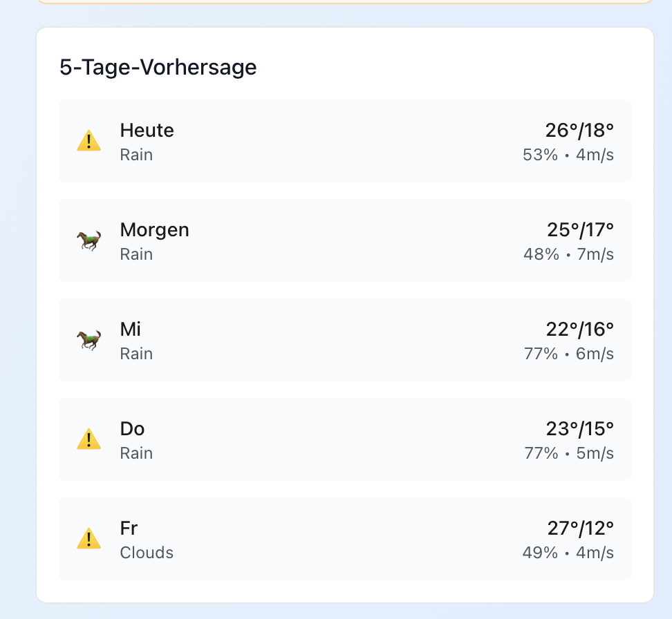Open the Mi forecast row
672x619 pixels.
point(344,340)
